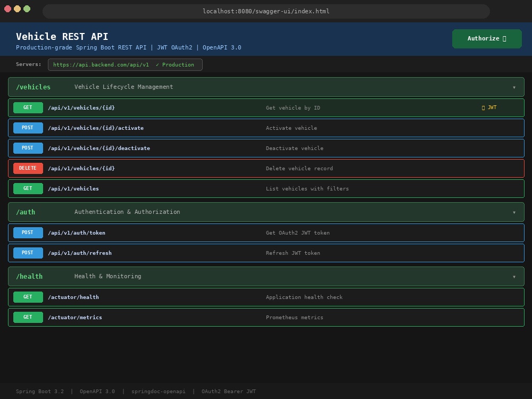This screenshot has width=532, height=399.
Task: Click the Vehicle REST API title
Action: [62, 37]
